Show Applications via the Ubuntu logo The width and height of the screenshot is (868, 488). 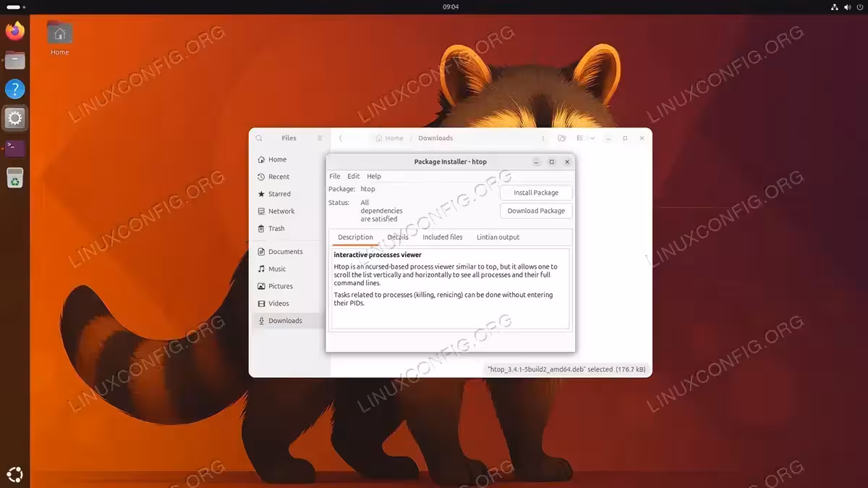tap(14, 475)
